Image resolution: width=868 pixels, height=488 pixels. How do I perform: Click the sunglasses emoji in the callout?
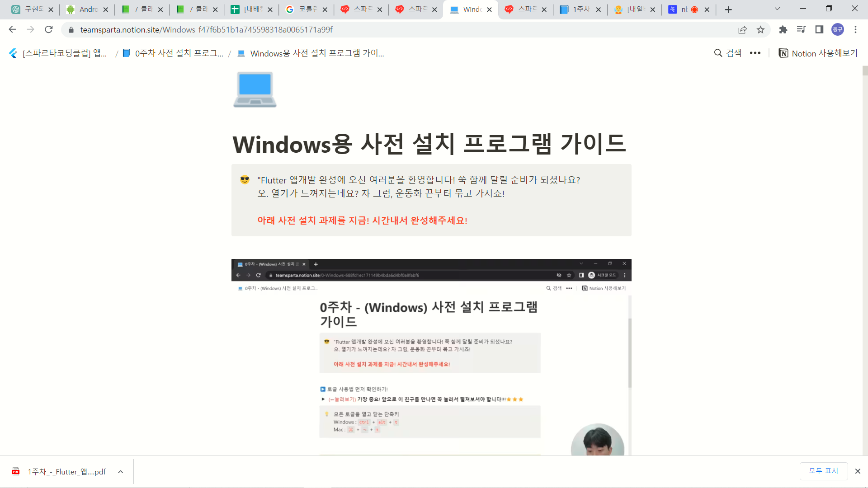[x=245, y=180]
